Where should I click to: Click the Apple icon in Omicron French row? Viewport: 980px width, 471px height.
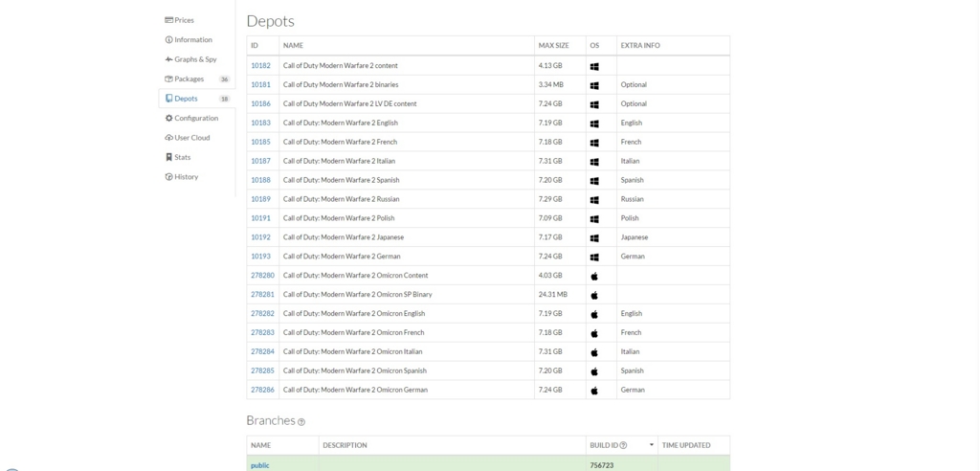pyautogui.click(x=594, y=333)
